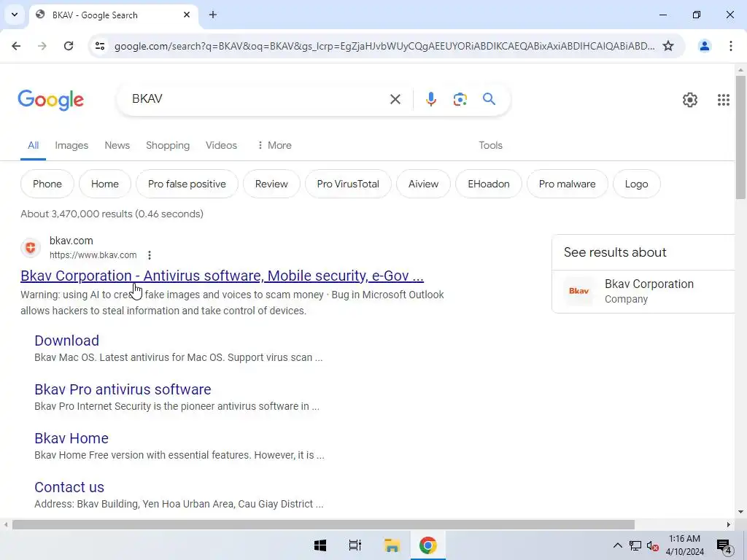747x560 pixels.
Task: Open the Bkav Pro antivirus software sitelink
Action: 123,389
